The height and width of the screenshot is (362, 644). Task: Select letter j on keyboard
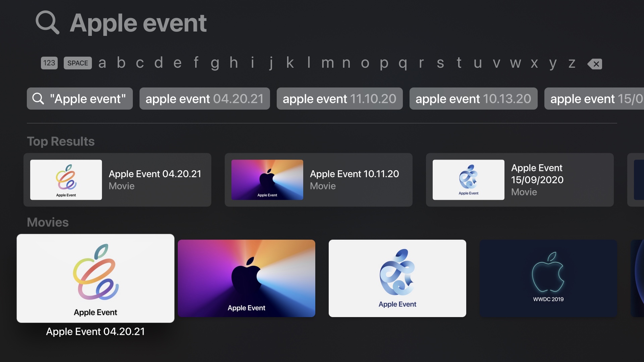click(271, 64)
